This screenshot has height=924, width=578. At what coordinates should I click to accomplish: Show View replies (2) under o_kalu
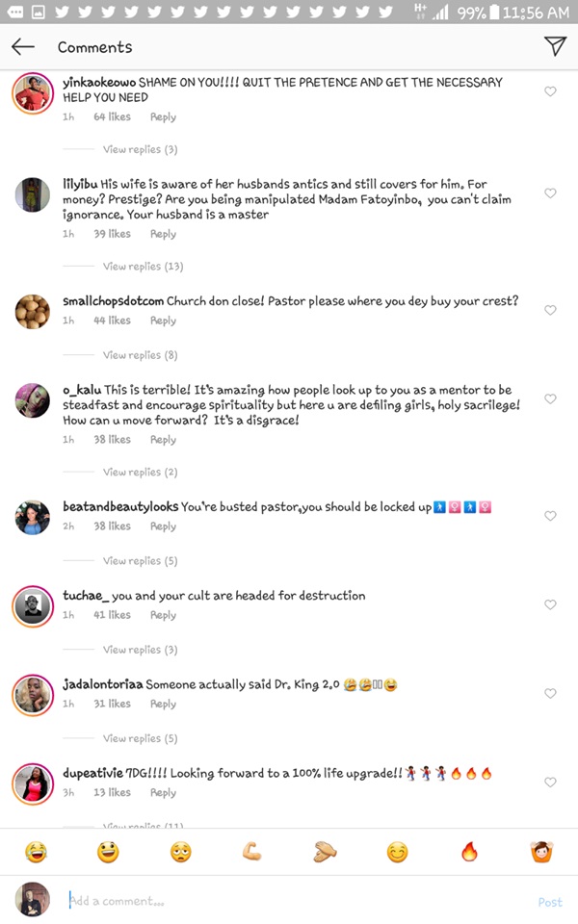(x=140, y=473)
